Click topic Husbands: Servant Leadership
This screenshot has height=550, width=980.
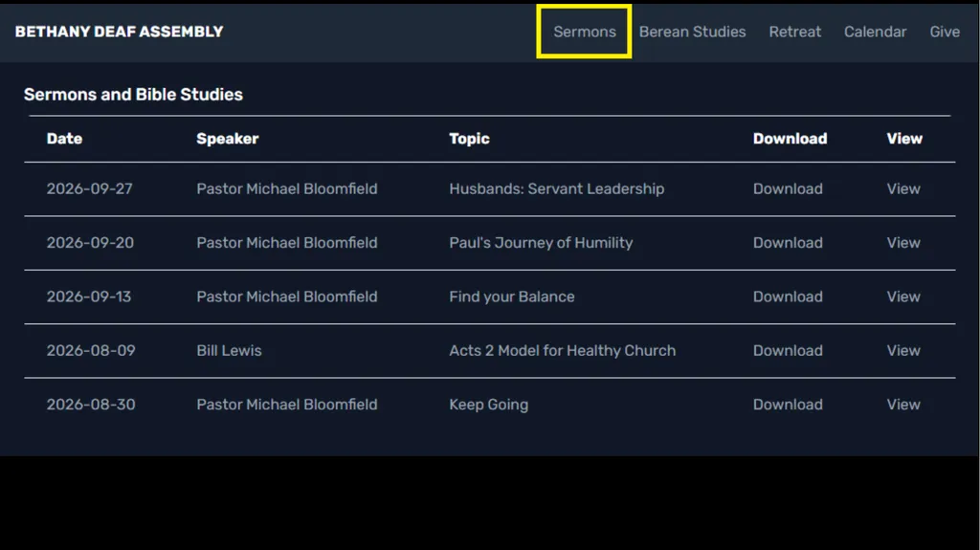557,188
